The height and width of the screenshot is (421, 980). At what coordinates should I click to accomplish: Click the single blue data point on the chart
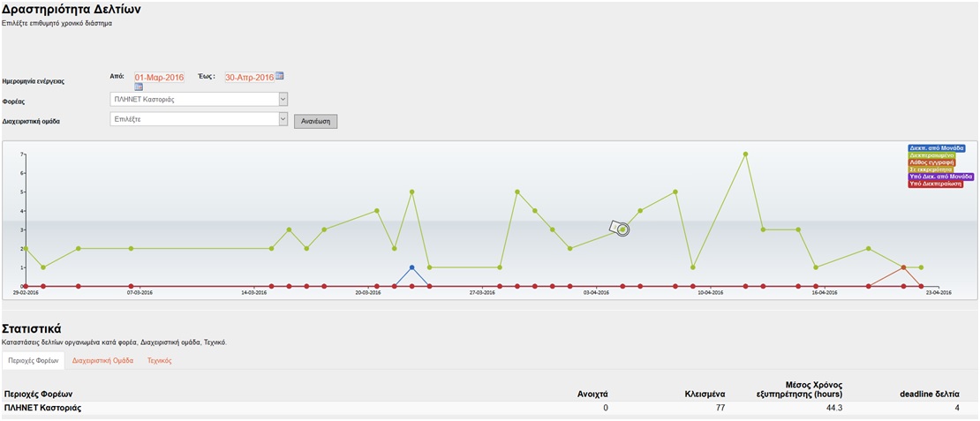point(411,267)
